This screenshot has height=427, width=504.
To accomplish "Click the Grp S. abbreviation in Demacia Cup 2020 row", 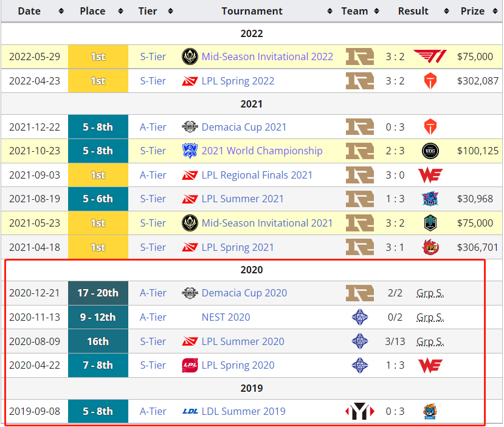I will click(430, 293).
